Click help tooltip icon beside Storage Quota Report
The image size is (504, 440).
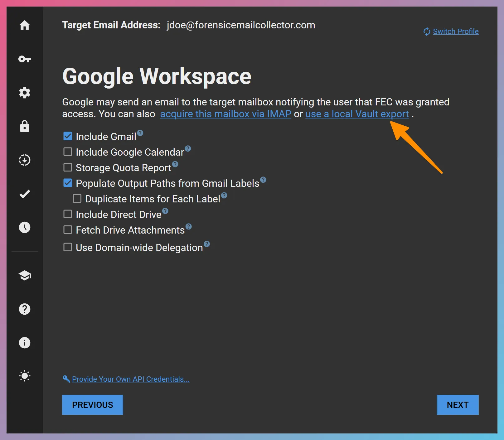(x=175, y=164)
